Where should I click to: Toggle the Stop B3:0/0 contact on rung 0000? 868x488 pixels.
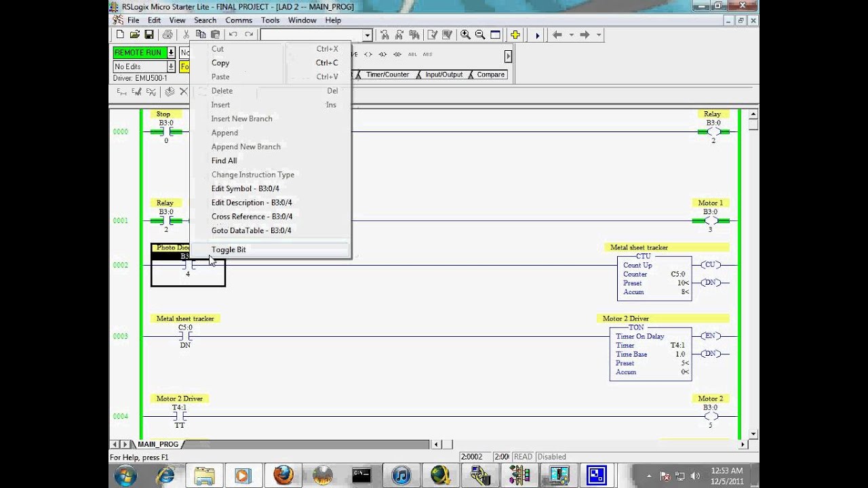pos(166,131)
